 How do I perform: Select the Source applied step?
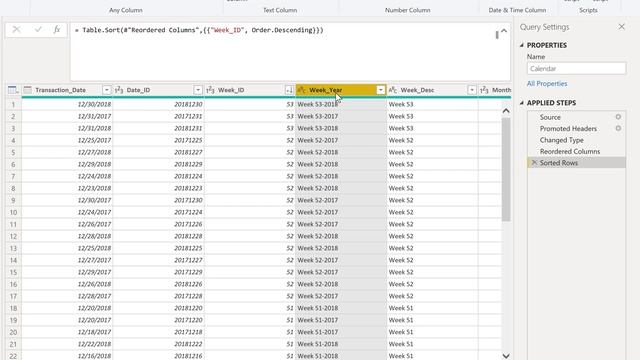click(550, 117)
